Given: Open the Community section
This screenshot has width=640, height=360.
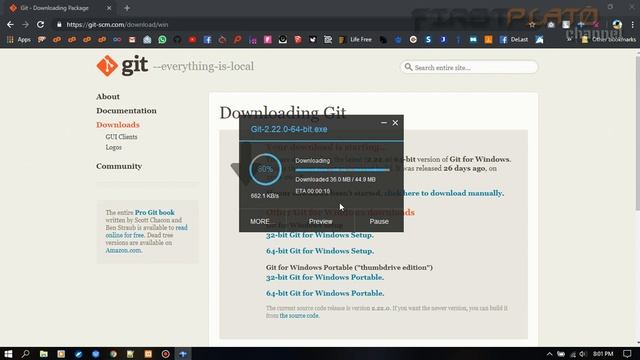Looking at the screenshot, I should [x=119, y=166].
